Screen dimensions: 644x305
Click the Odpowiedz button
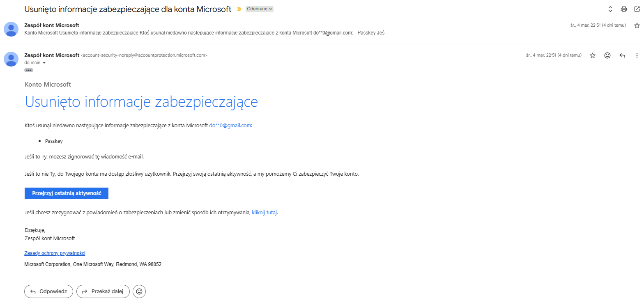(x=49, y=291)
